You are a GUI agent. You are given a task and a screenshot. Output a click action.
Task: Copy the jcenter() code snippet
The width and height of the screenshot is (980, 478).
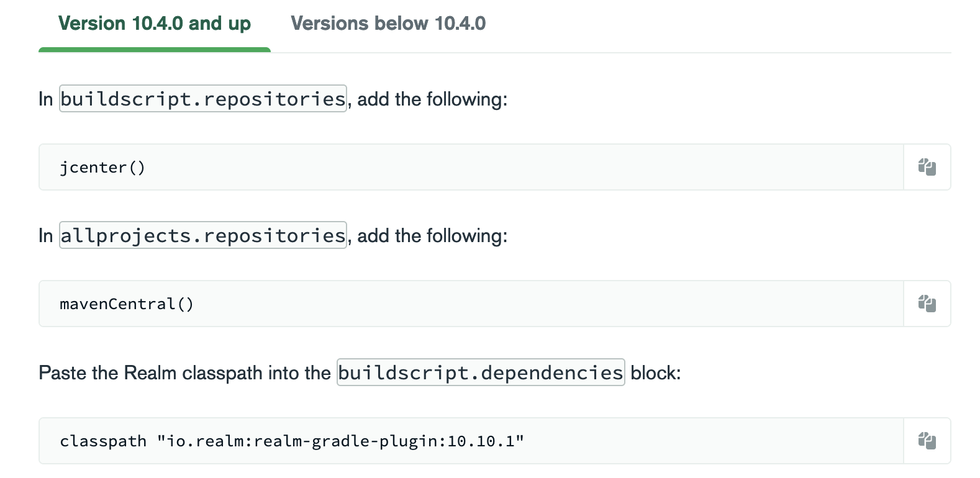click(x=927, y=167)
